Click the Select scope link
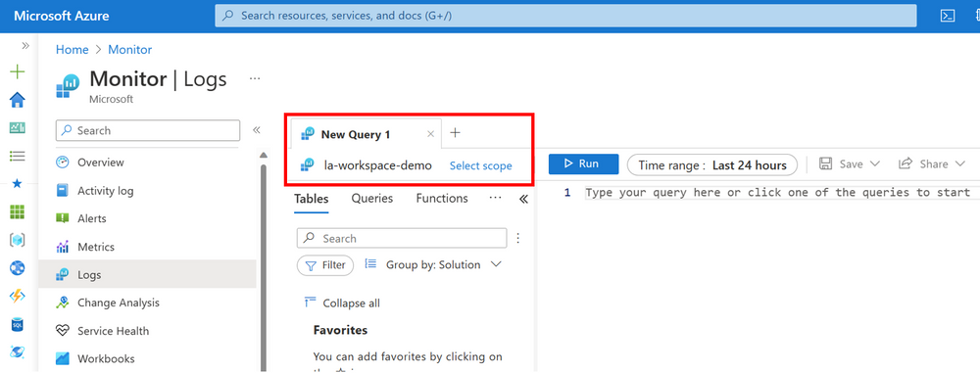This screenshot has height=373, width=980. tap(480, 165)
